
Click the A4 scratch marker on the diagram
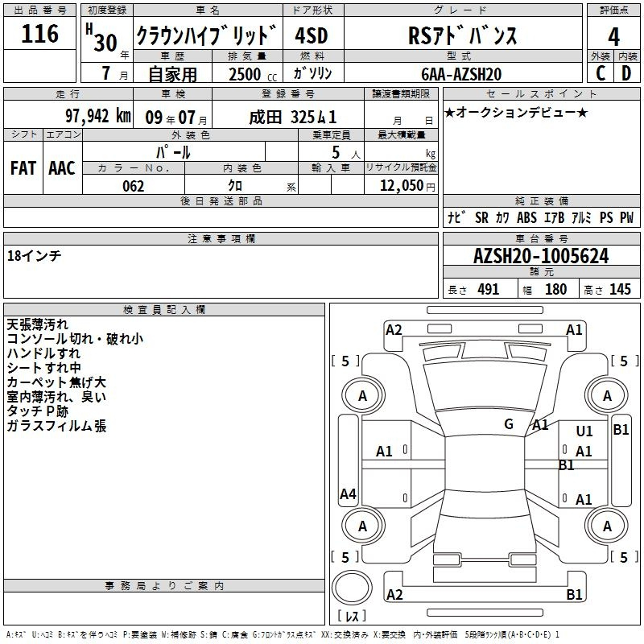click(348, 494)
